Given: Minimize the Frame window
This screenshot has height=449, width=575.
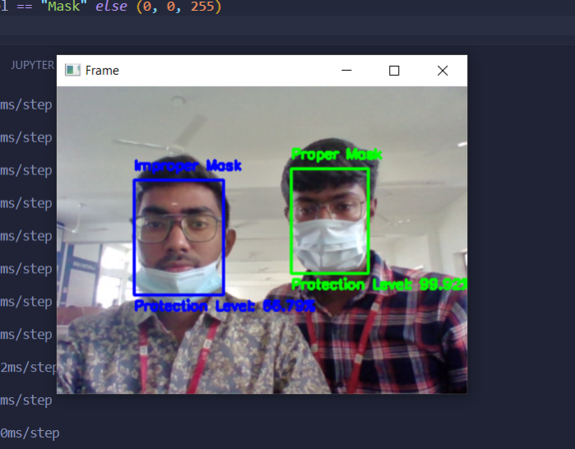Looking at the screenshot, I should 346,70.
